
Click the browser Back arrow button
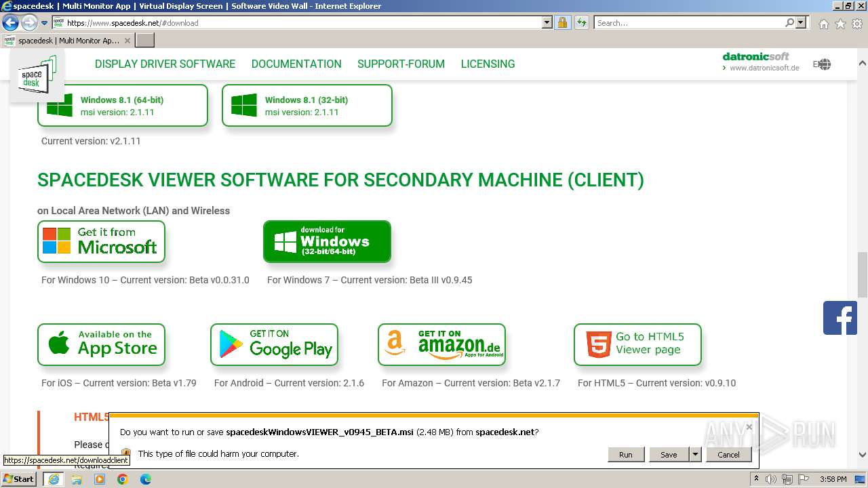[10, 22]
